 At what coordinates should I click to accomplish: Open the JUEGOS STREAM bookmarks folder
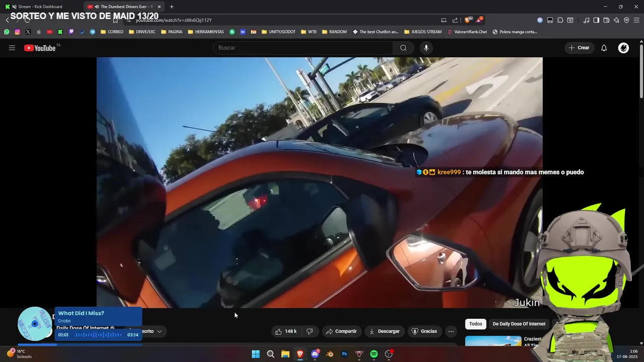[423, 32]
